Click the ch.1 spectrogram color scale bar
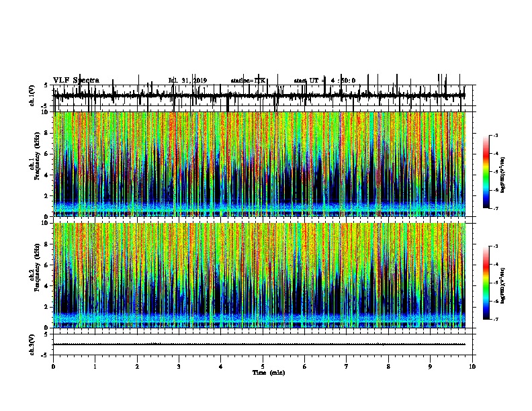This screenshot has width=532, height=411. click(x=486, y=172)
